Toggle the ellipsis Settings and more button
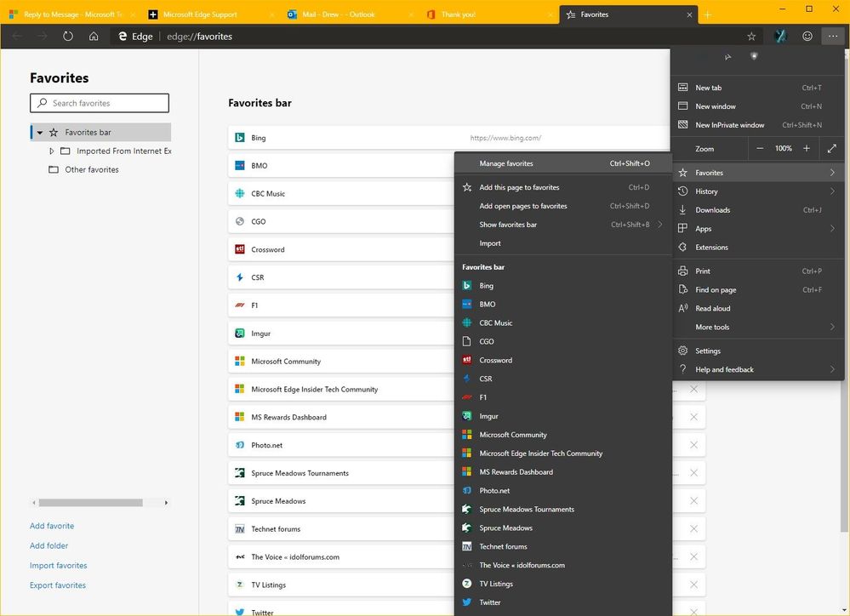The image size is (850, 616). 833,37
